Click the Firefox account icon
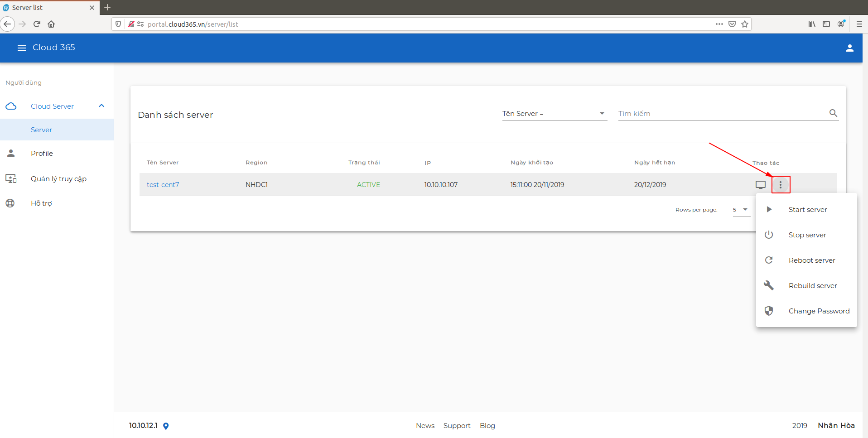 pyautogui.click(x=841, y=24)
